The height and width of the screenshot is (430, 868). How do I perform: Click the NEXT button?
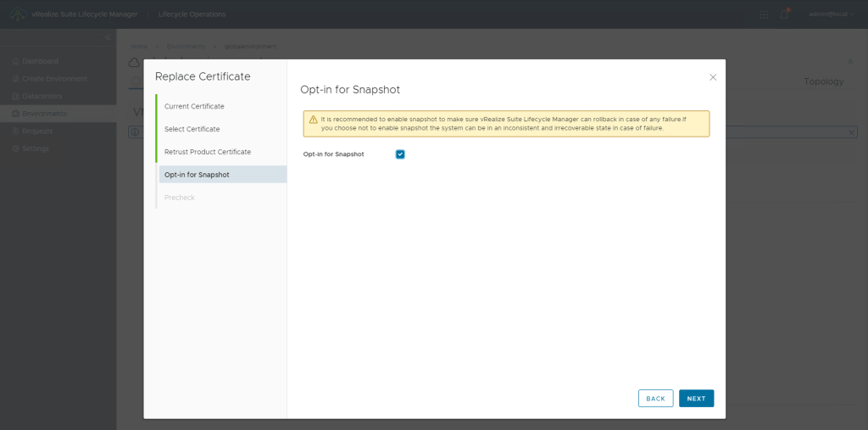click(x=696, y=399)
